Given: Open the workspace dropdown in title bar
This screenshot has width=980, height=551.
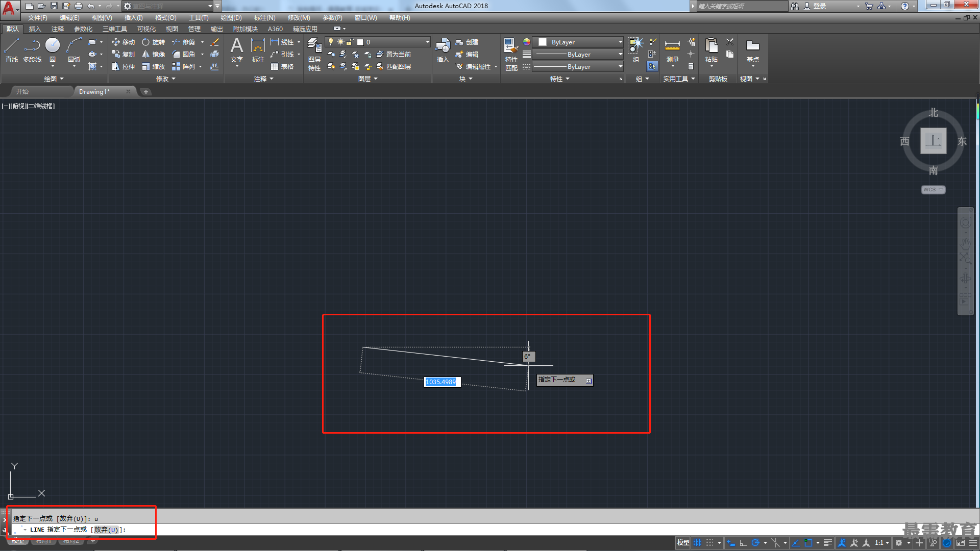Looking at the screenshot, I should click(168, 6).
